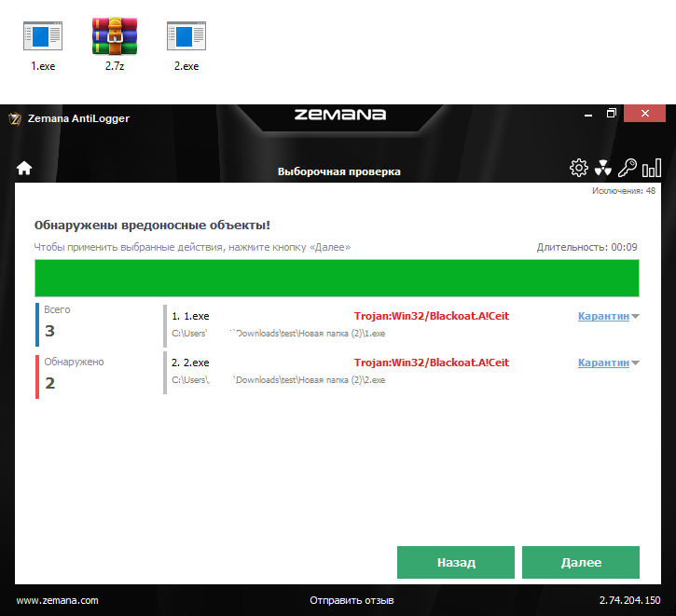The height and width of the screenshot is (616, 676).
Task: Select the 1.exe file icon
Action: click(43, 36)
